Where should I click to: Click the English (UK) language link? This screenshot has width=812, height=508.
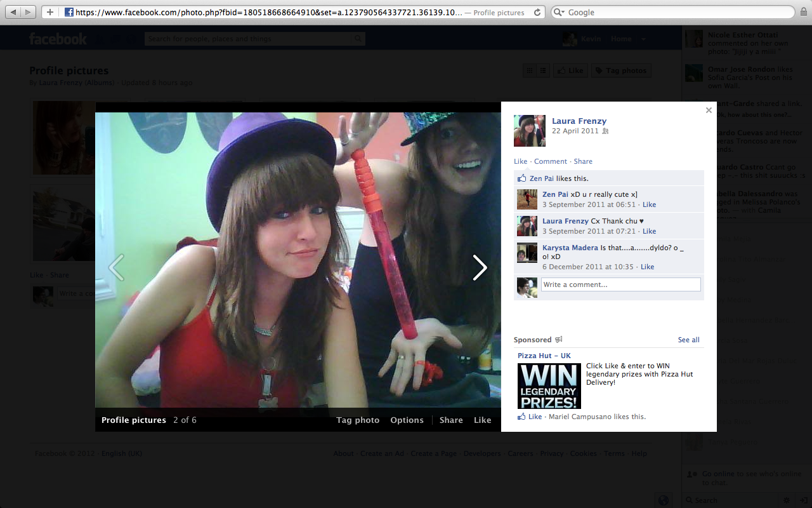tap(122, 453)
